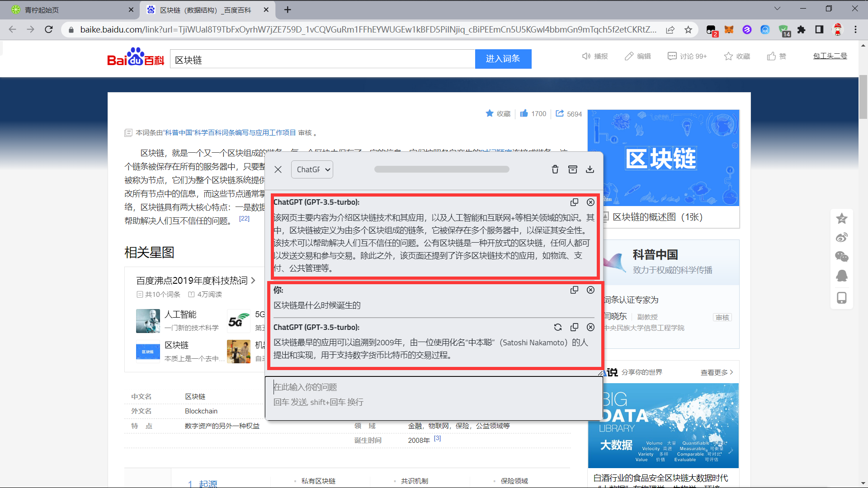Screen dimensions: 868x488
Task: Open the citation [22] reference
Action: (x=244, y=218)
